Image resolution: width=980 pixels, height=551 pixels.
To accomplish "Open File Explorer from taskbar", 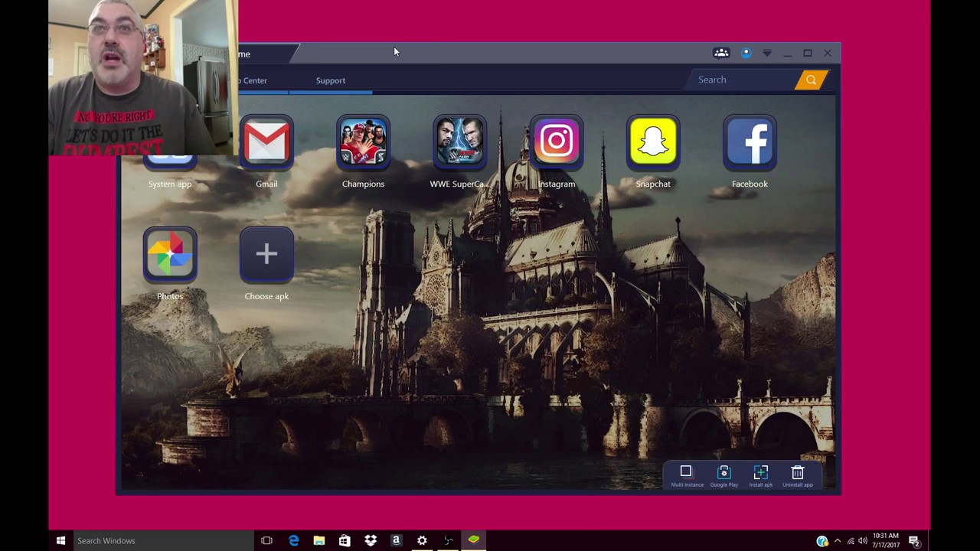I will point(319,540).
